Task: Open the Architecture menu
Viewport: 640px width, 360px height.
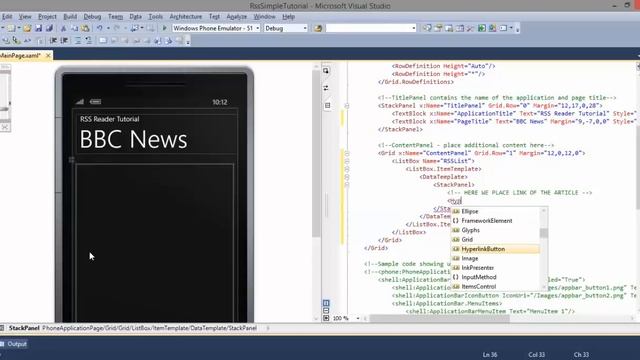Action: coord(186,17)
